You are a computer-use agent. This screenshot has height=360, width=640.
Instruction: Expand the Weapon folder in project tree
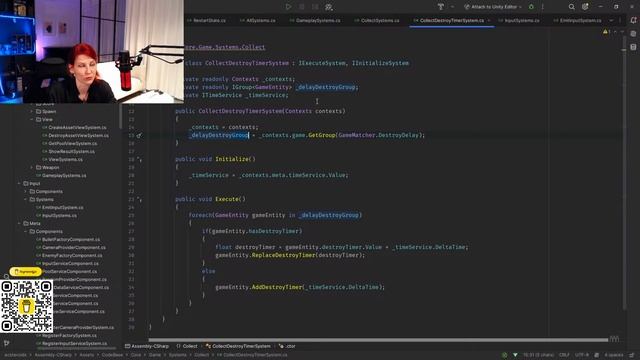[31, 167]
